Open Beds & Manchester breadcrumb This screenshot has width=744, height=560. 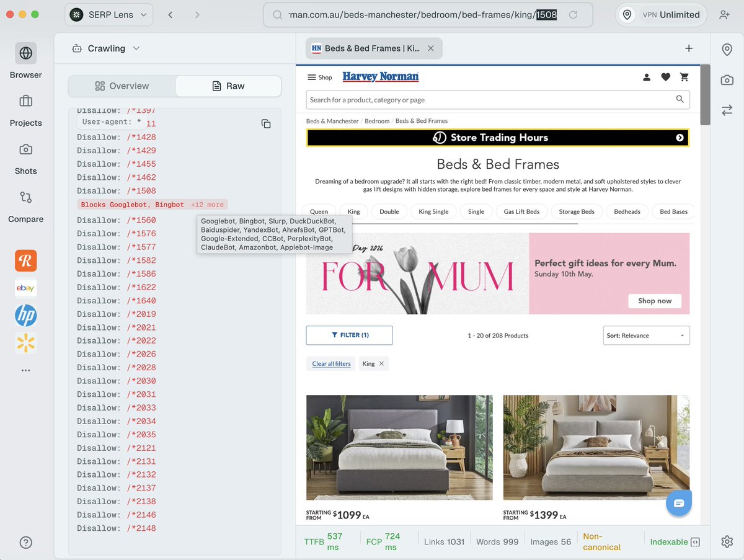[x=332, y=121]
